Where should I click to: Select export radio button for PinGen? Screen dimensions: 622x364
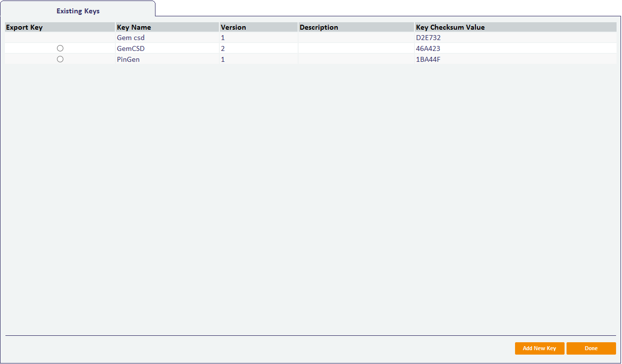[60, 59]
